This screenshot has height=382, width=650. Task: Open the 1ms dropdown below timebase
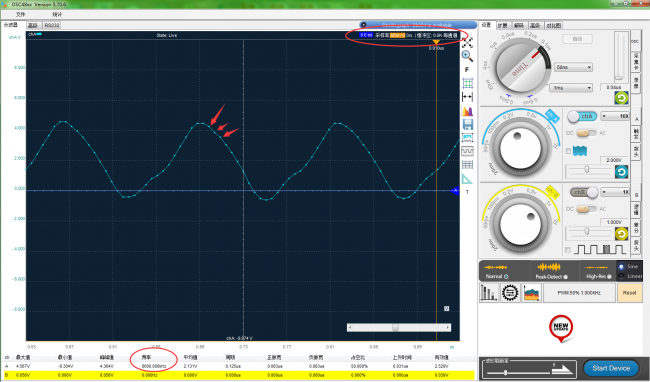point(571,88)
